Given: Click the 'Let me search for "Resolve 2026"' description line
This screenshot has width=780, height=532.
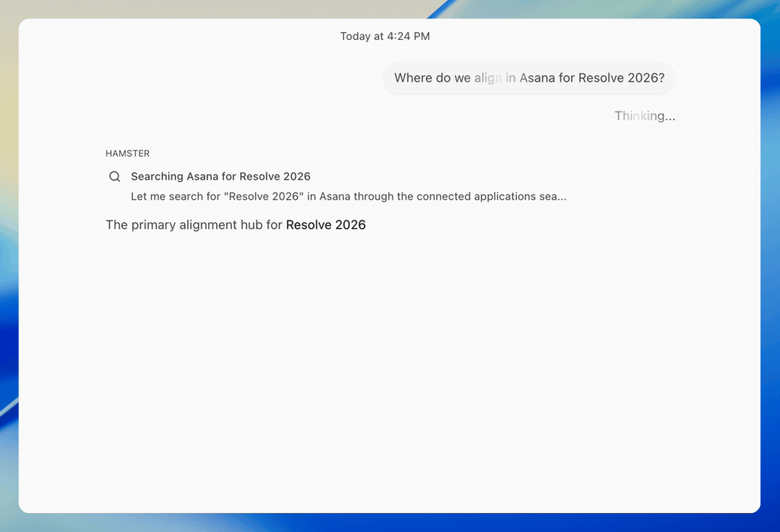Looking at the screenshot, I should coord(349,197).
